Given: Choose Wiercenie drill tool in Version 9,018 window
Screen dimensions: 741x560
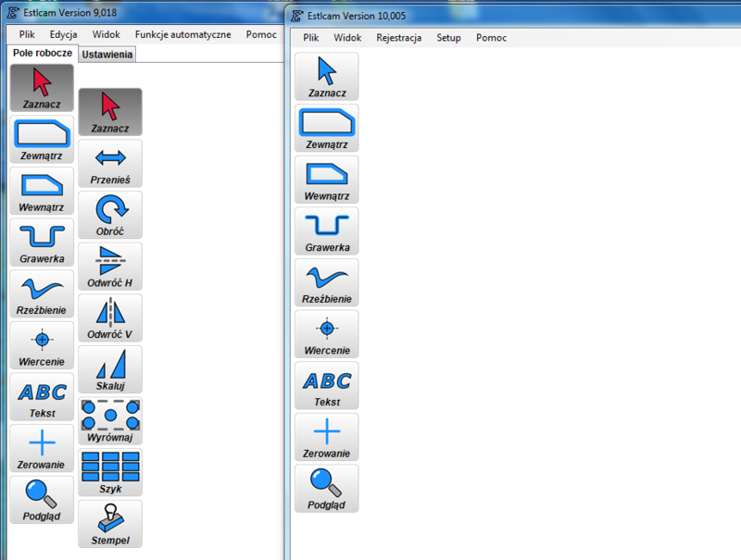Looking at the screenshot, I should pos(42,345).
